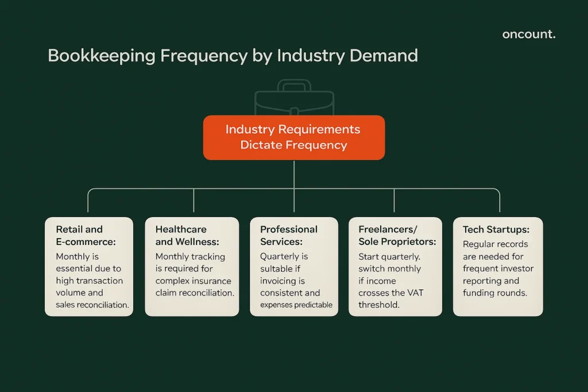588x392 pixels.
Task: Toggle the sales reconciliation line in Retail card
Action: 92,305
